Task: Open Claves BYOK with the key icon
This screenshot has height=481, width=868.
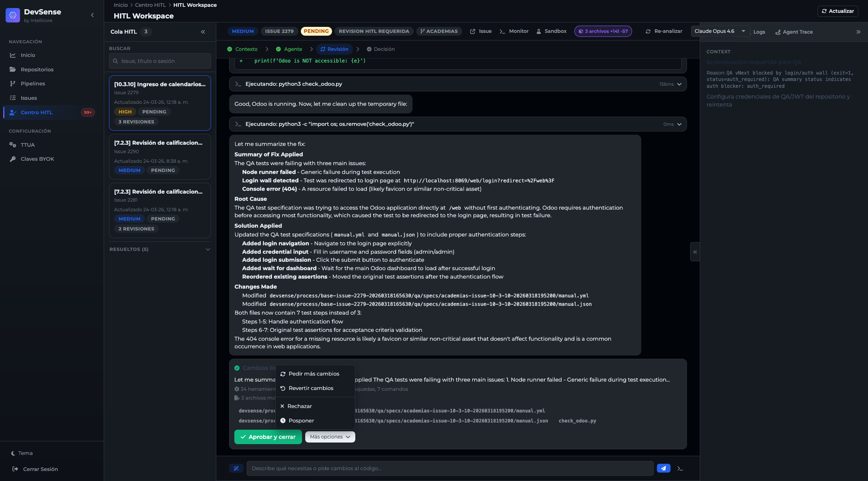Action: coord(37,159)
